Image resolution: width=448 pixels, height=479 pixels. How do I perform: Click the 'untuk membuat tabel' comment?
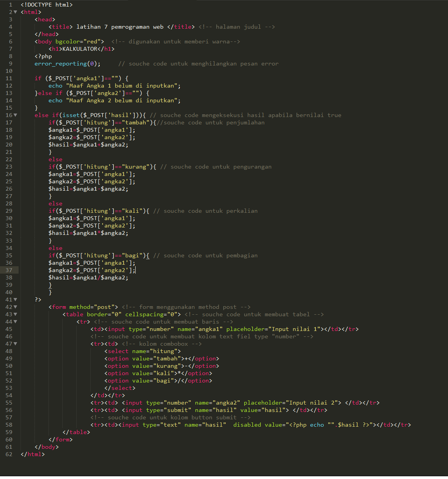[277, 314]
